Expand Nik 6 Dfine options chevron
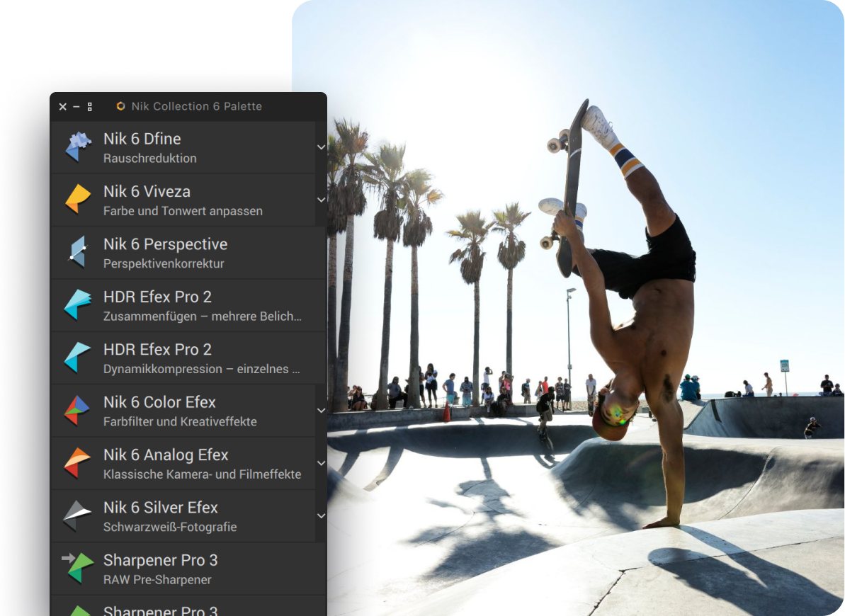 [x=321, y=147]
